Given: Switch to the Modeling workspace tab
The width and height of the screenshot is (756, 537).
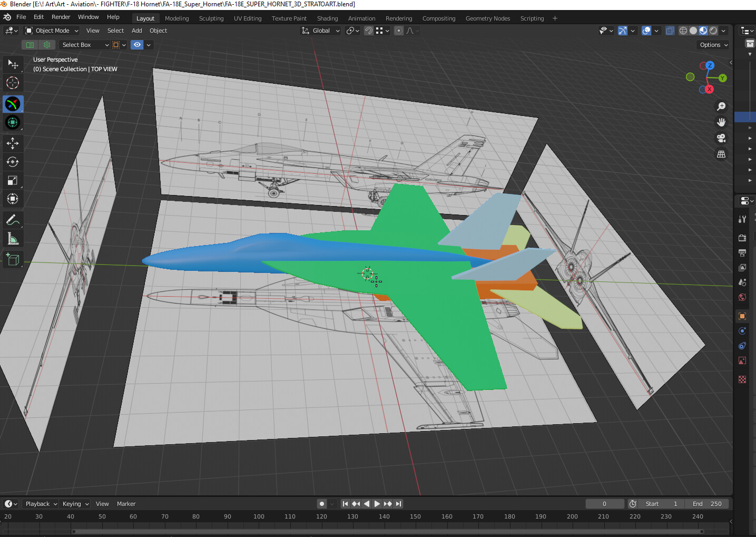Looking at the screenshot, I should (176, 18).
